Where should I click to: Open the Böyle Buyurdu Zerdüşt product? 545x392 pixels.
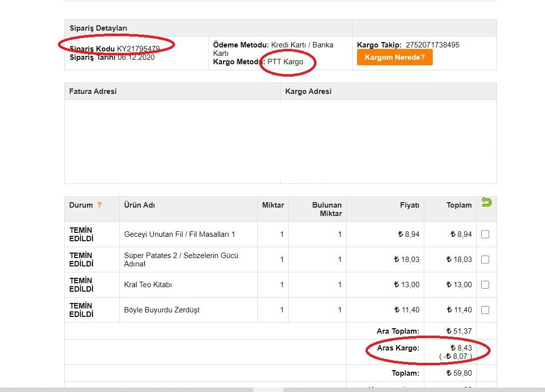coord(162,310)
